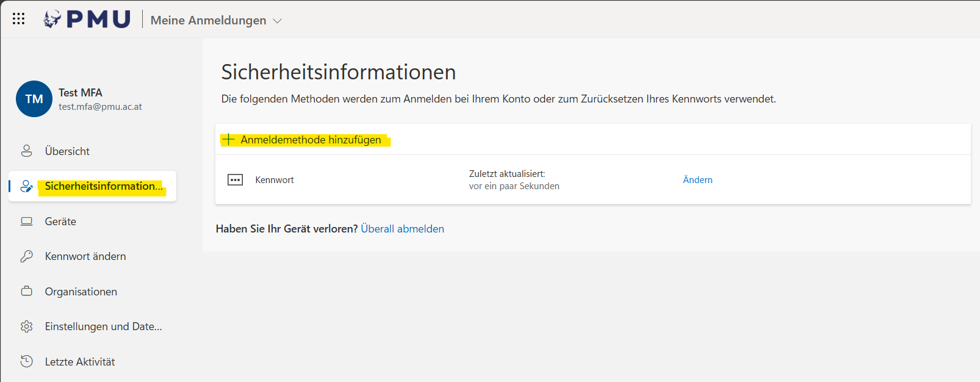Click the PMU logo

pyautogui.click(x=87, y=20)
